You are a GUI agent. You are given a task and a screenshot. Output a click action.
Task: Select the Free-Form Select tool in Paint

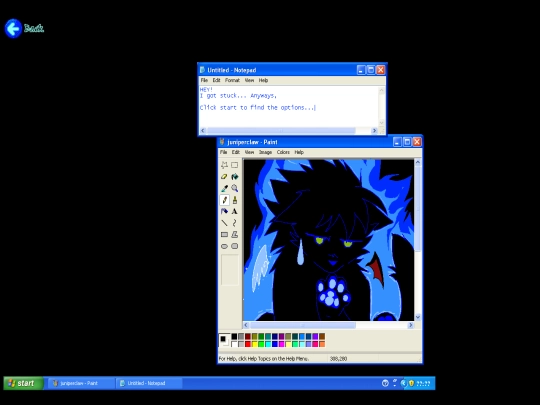(224, 165)
